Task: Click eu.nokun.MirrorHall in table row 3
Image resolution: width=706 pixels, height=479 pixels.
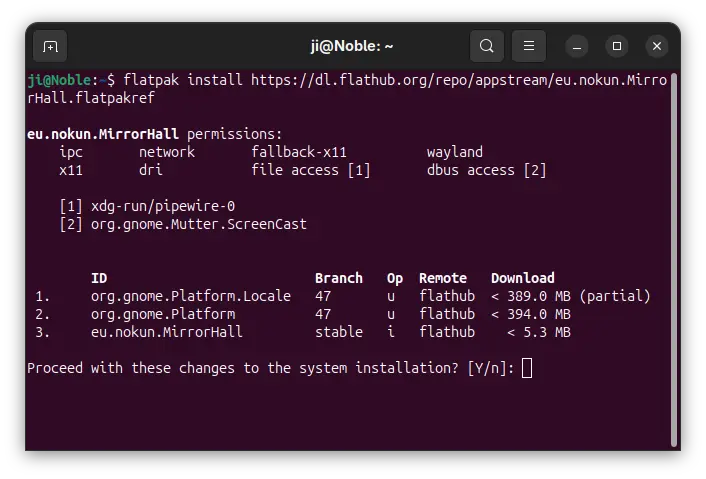Action: tap(167, 332)
